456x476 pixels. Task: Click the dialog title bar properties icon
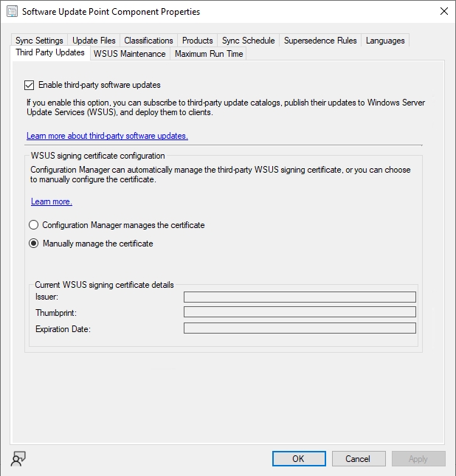click(x=12, y=12)
